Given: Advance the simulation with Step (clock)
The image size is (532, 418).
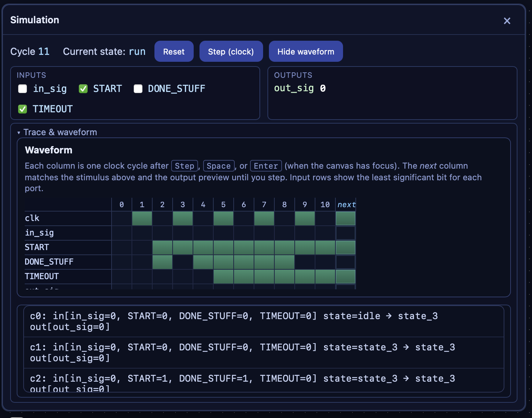Looking at the screenshot, I should coord(231,51).
